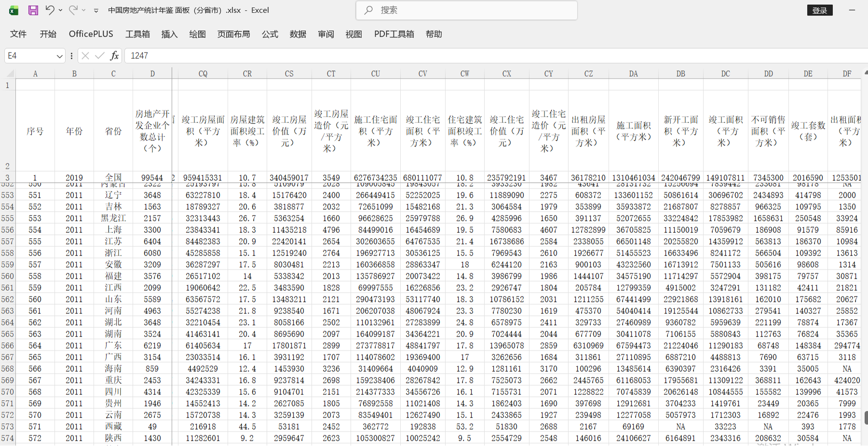Click the 搜索 search box
Image resolution: width=868 pixels, height=446 pixels.
(x=466, y=10)
